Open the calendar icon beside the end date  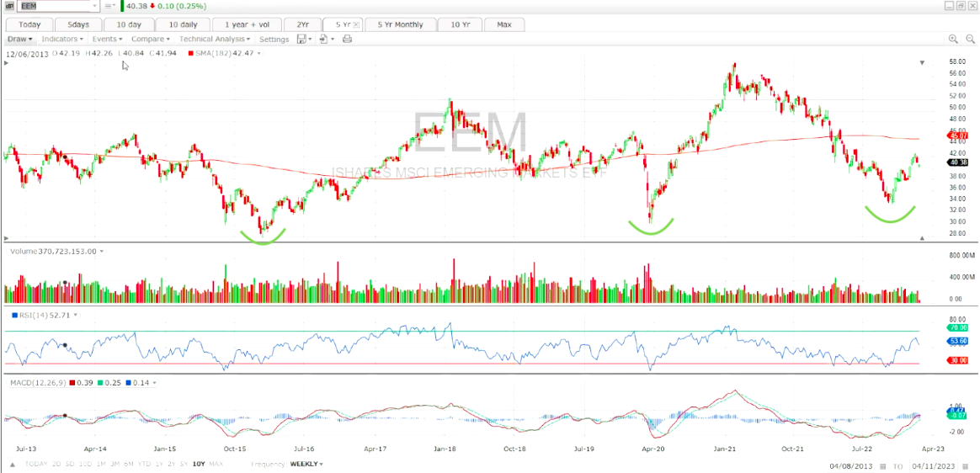click(x=966, y=466)
